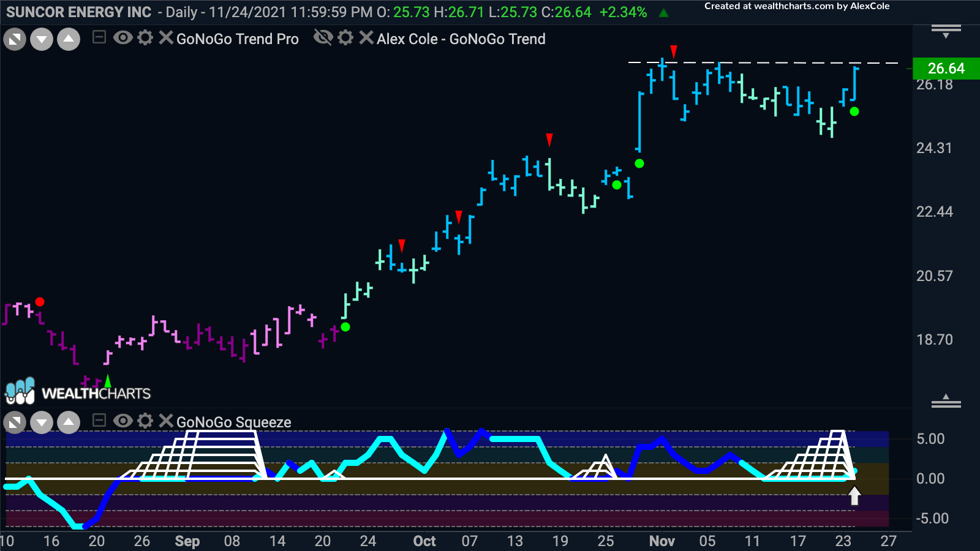Move GoNoGo Squeeze pane up
This screenshot has height=551, width=980.
[x=69, y=422]
